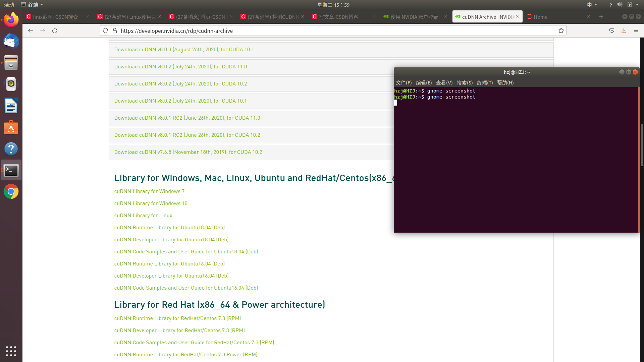Click the Firefox reload page icon

tap(55, 31)
